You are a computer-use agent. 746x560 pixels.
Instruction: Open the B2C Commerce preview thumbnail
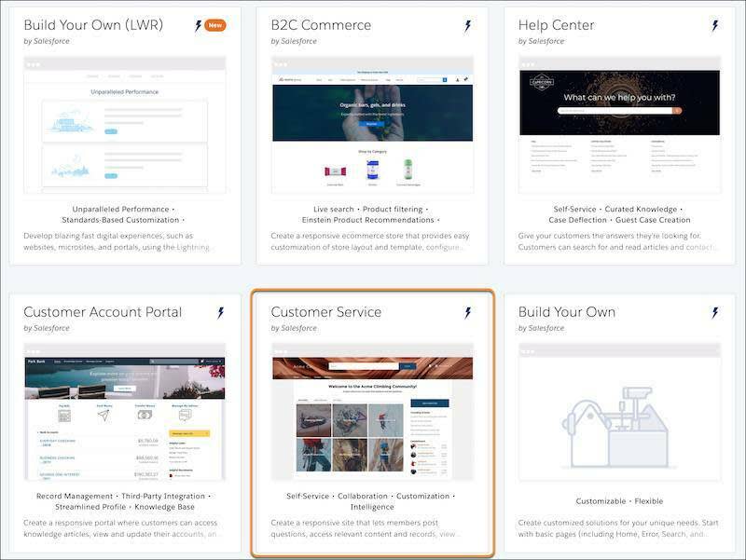(372, 125)
